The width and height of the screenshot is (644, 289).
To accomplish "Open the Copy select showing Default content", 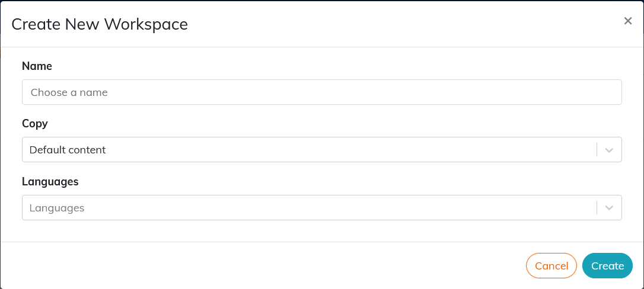I will 321,150.
